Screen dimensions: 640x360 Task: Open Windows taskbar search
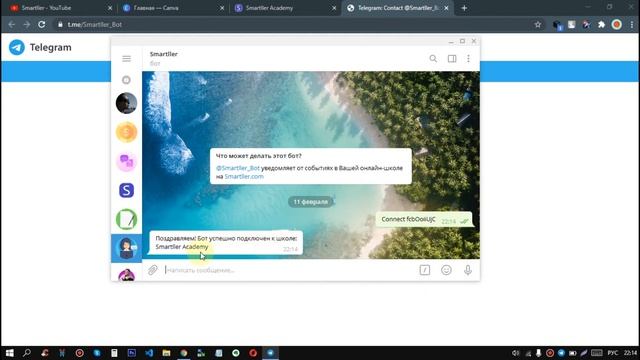(27, 353)
